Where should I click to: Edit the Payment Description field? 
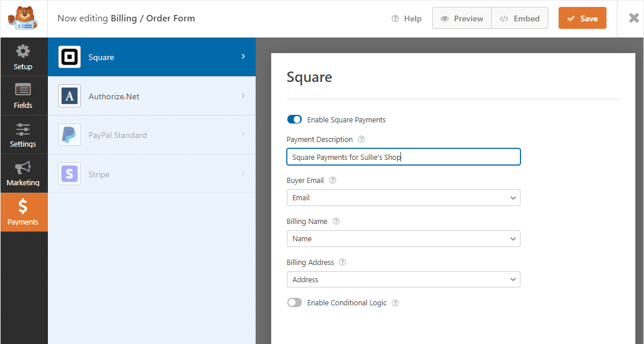403,156
